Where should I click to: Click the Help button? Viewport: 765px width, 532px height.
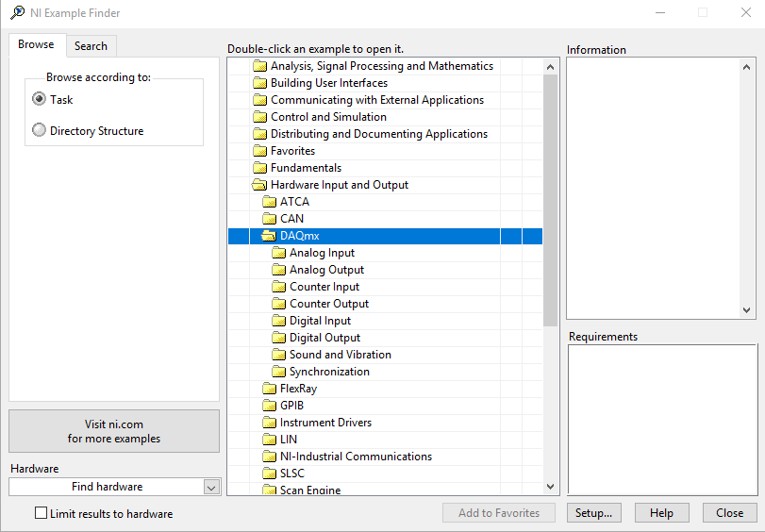[661, 513]
